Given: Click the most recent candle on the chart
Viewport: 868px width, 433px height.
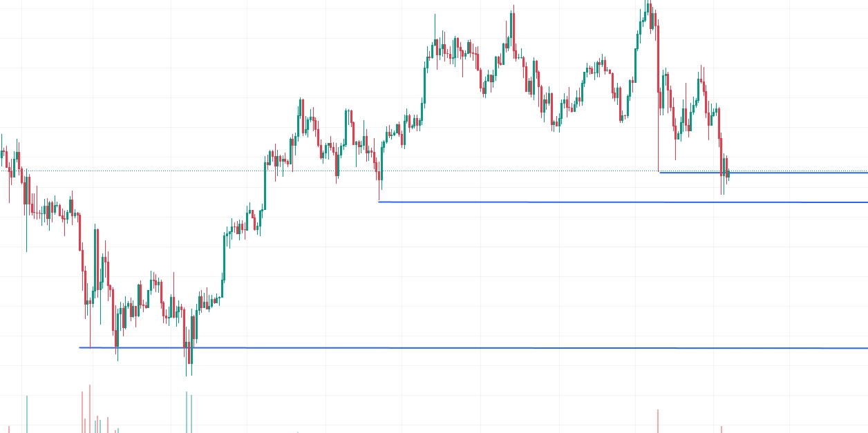Looking at the screenshot, I should [728, 174].
